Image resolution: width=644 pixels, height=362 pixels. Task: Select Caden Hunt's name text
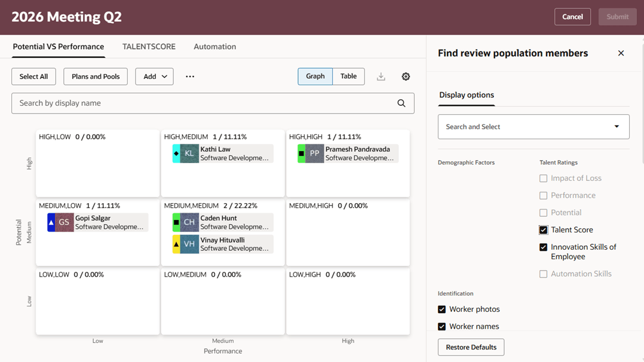219,218
